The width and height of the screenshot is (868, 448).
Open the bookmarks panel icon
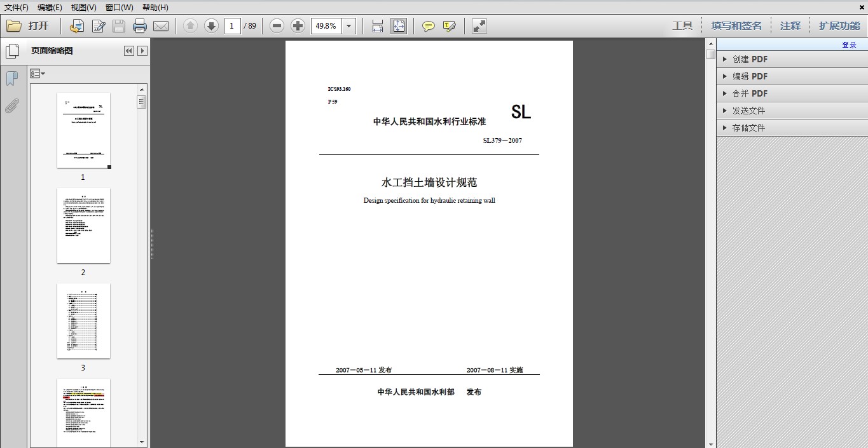tap(11, 79)
